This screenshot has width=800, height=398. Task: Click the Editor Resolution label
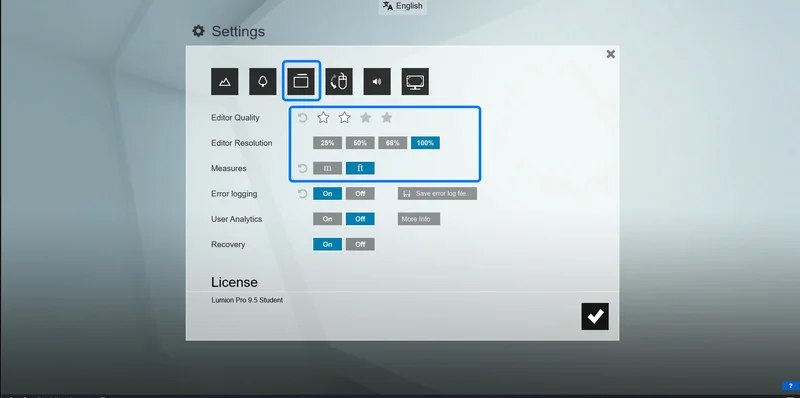tap(242, 143)
